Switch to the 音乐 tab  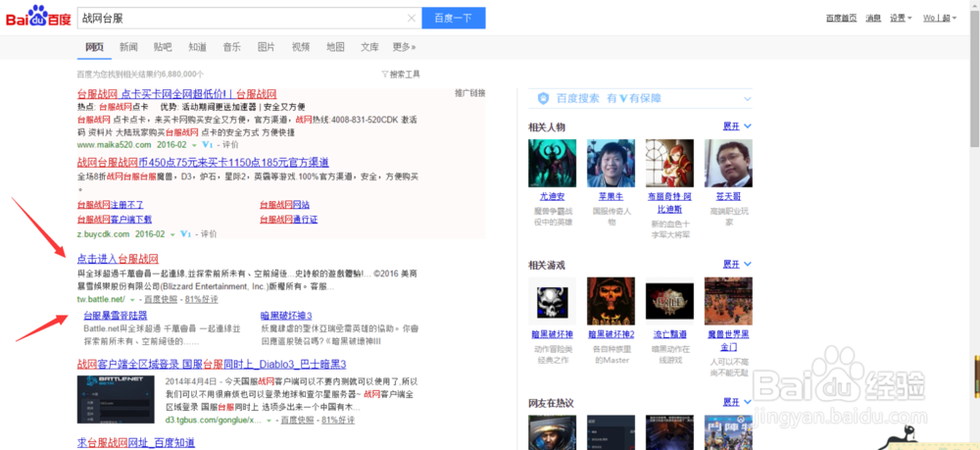tap(232, 47)
